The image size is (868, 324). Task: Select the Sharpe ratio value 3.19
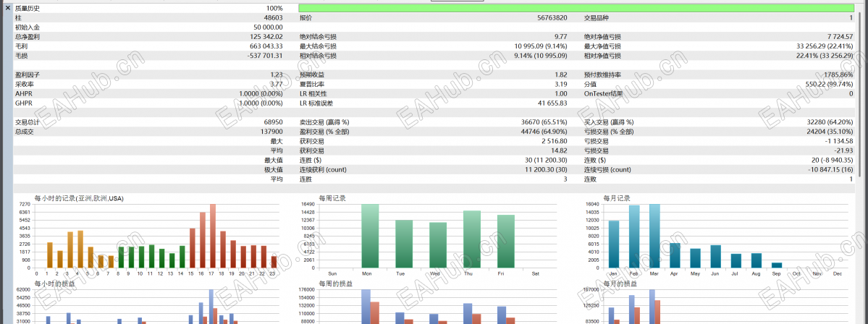coord(561,84)
